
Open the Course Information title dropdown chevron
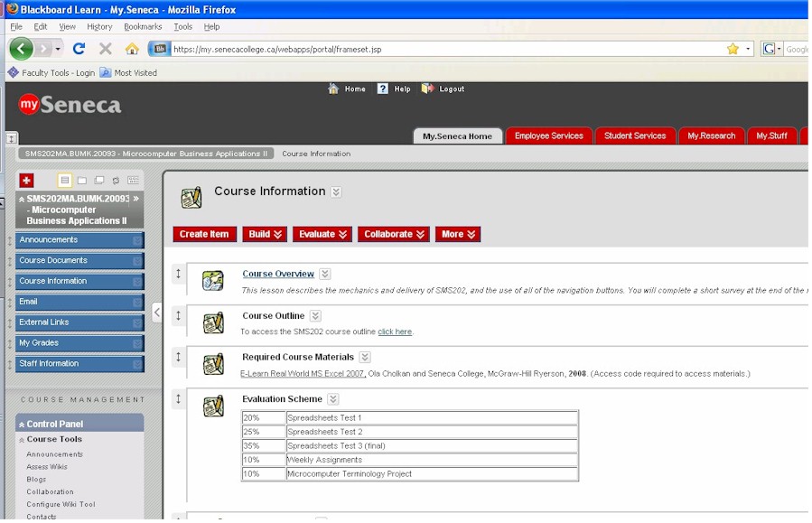(x=336, y=192)
